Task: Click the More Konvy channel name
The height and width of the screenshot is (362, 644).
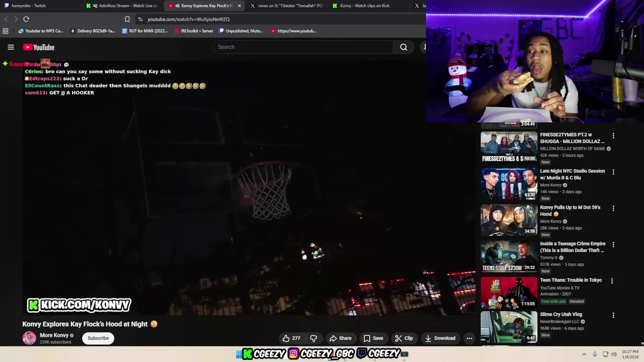Action: 54,335
